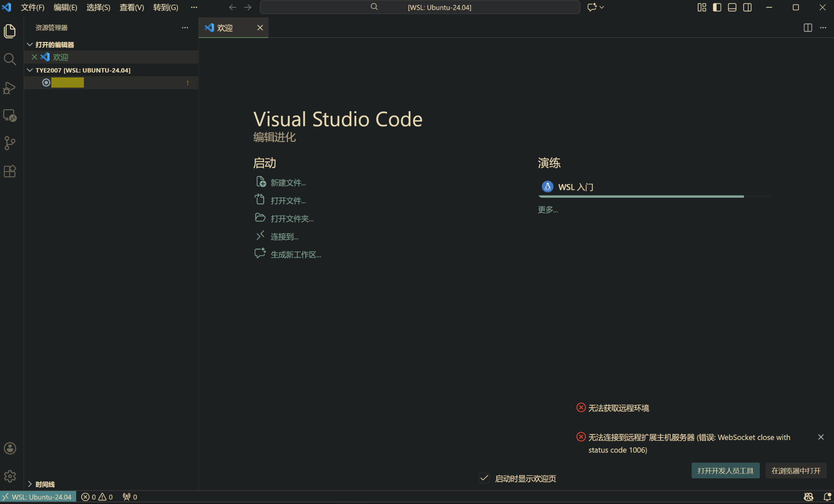834x504 pixels.
Task: Open the 编辑(E) menu
Action: (x=65, y=7)
